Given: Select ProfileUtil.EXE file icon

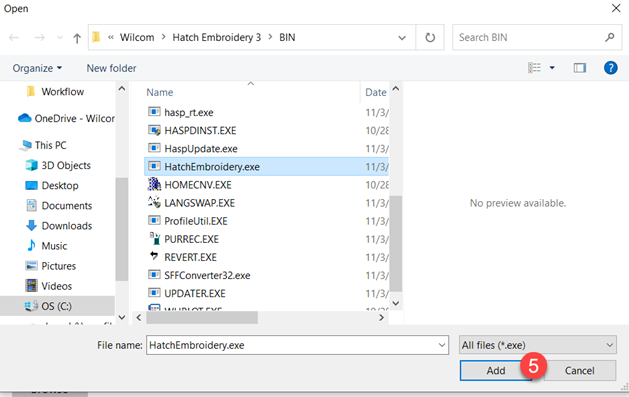Looking at the screenshot, I should [x=154, y=221].
